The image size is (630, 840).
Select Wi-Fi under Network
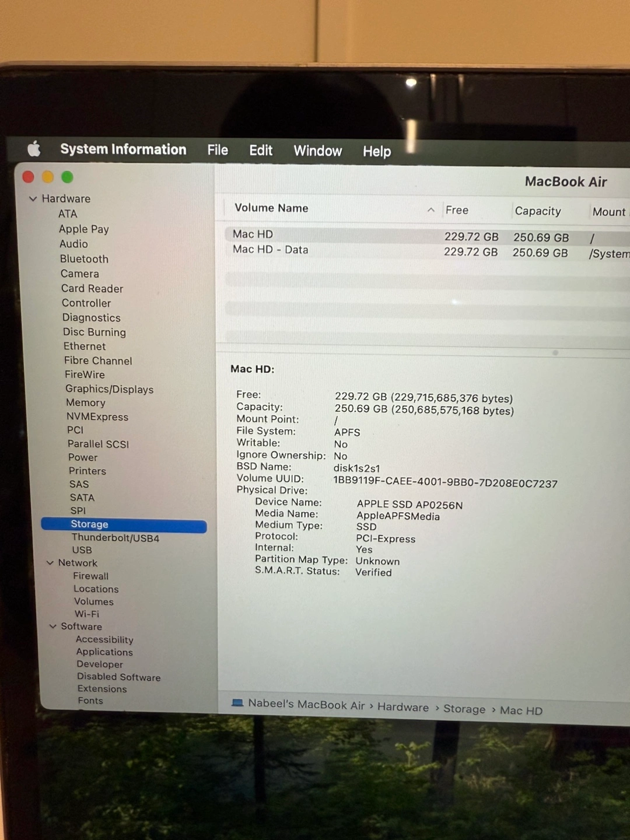[87, 614]
